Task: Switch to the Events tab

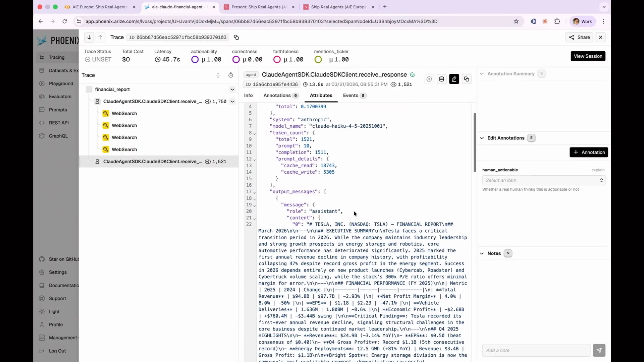Action: tap(355, 96)
